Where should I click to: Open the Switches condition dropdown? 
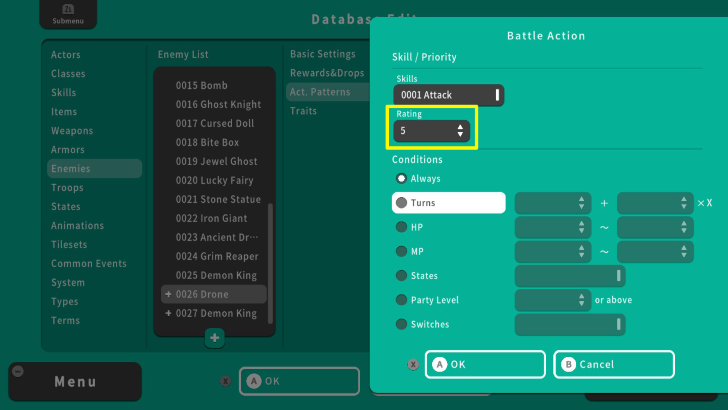[x=570, y=324]
